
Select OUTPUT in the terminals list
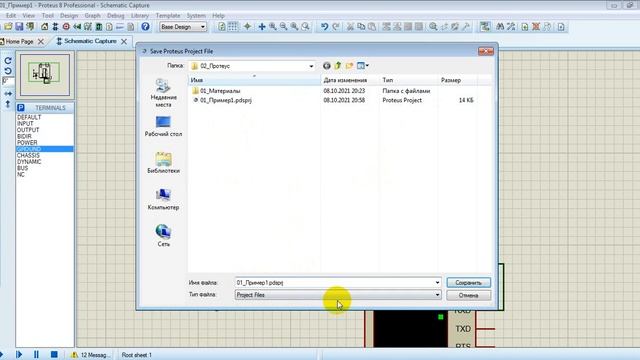click(28, 130)
